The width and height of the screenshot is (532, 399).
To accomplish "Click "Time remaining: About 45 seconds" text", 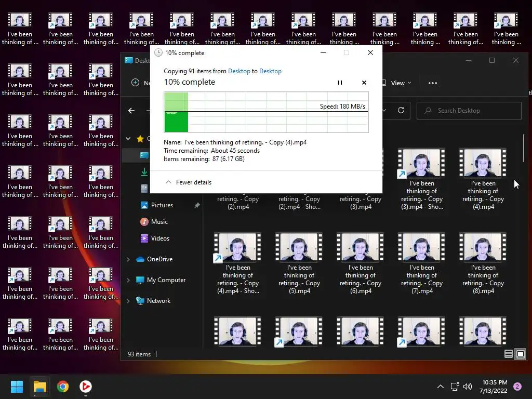I will click(x=211, y=151).
